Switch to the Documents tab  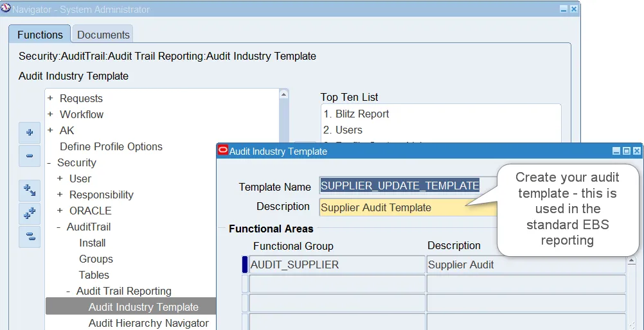click(103, 35)
